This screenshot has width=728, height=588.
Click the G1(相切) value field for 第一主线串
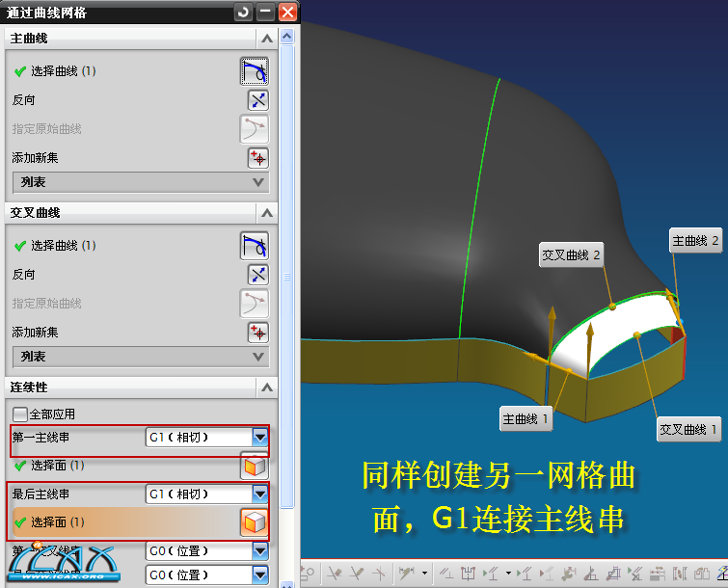pyautogui.click(x=200, y=437)
